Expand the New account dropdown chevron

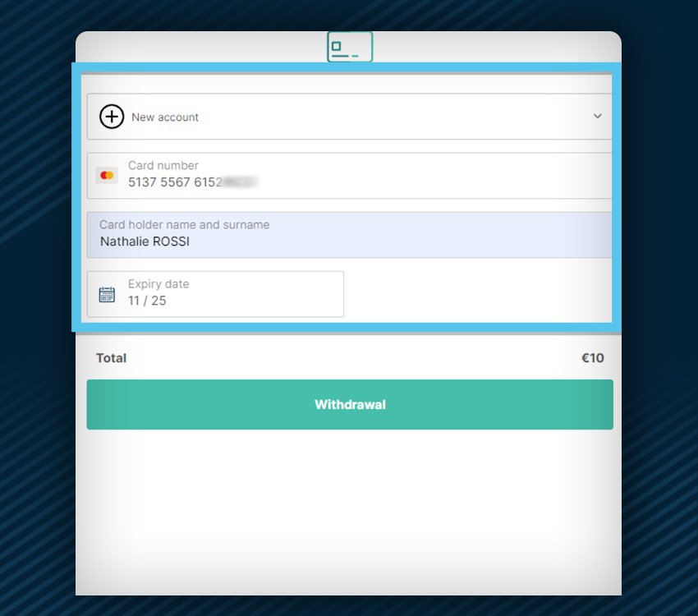point(597,116)
